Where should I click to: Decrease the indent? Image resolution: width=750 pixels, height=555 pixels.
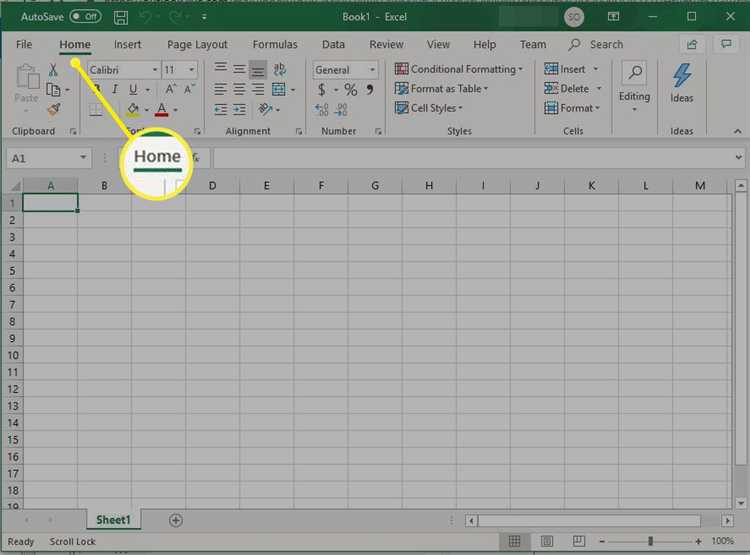221,110
